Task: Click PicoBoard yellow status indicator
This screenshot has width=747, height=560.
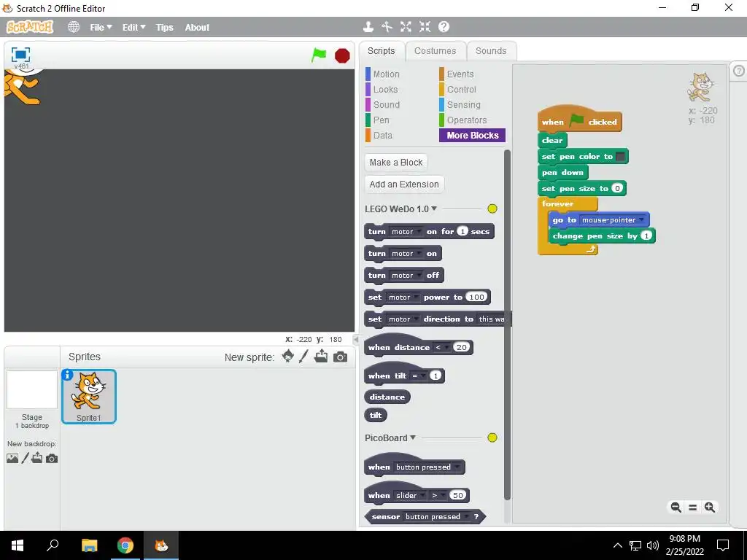Action: tap(492, 437)
